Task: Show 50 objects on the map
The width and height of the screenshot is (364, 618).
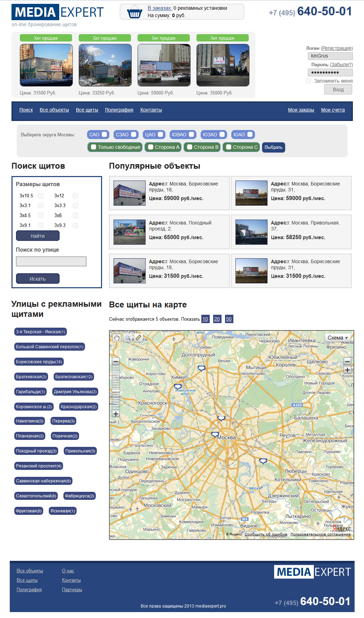Action: coord(229,319)
